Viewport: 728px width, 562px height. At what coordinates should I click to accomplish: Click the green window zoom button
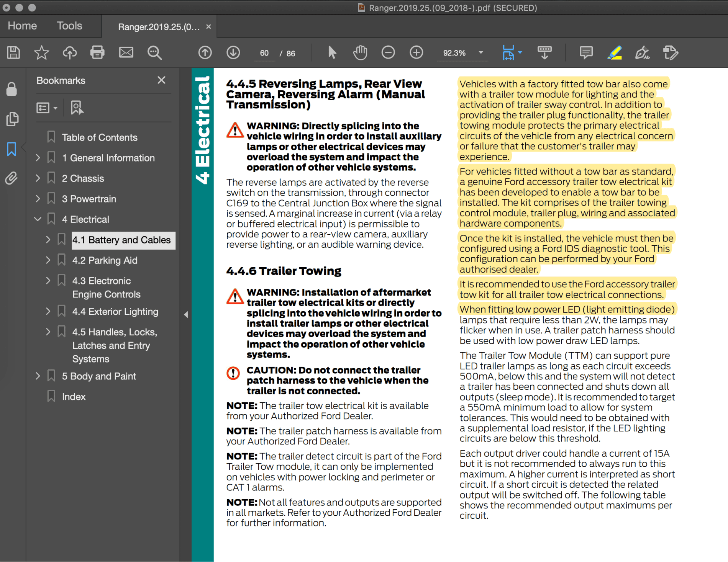tap(32, 7)
